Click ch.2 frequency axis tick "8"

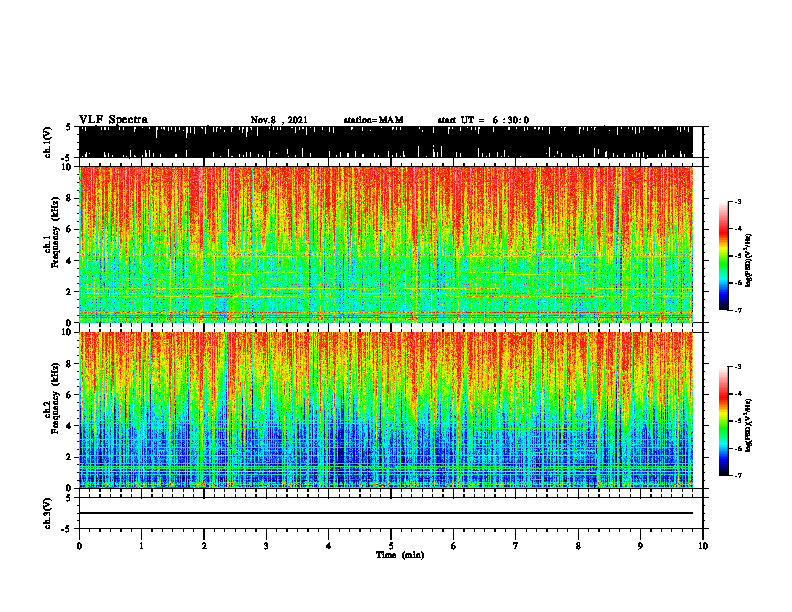[69, 364]
